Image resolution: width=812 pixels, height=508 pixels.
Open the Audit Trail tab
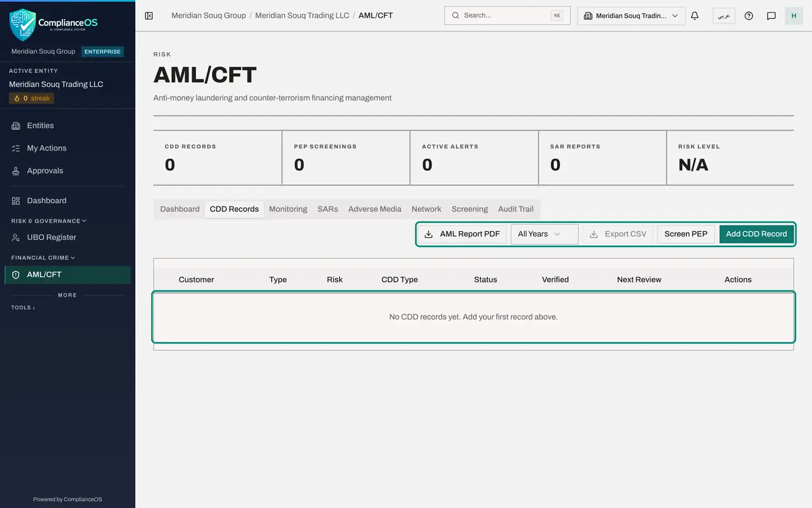tap(516, 209)
